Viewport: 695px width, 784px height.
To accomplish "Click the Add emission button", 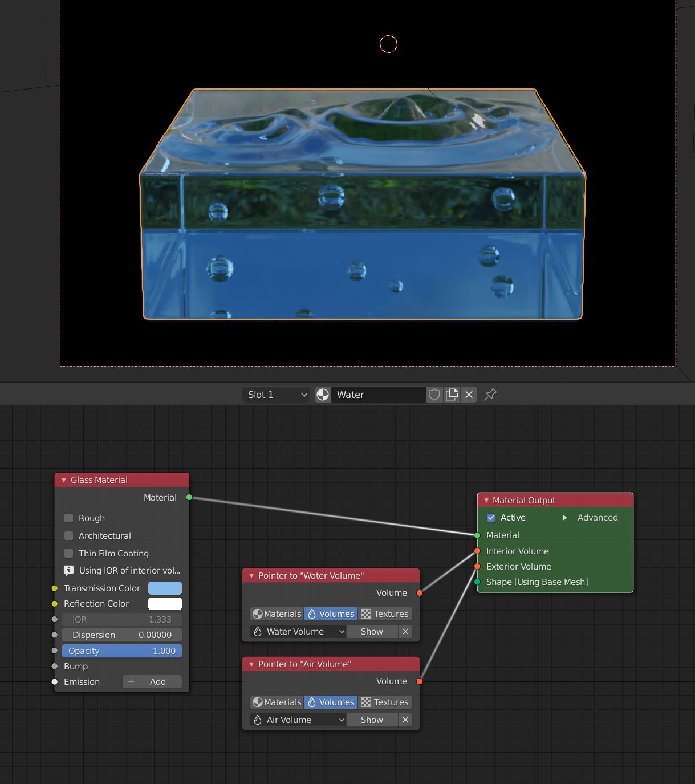I will click(152, 682).
